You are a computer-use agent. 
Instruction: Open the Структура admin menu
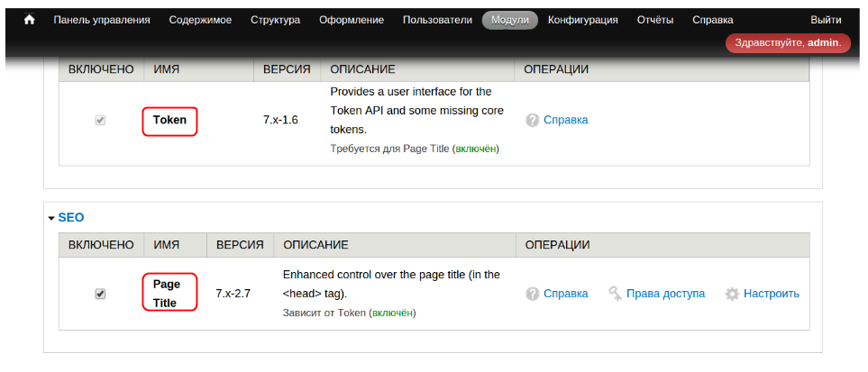point(275,20)
